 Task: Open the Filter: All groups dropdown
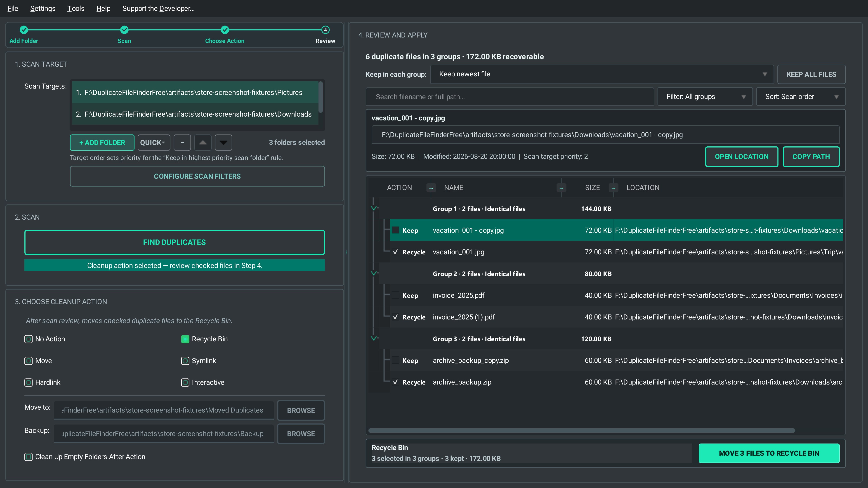[x=705, y=97]
